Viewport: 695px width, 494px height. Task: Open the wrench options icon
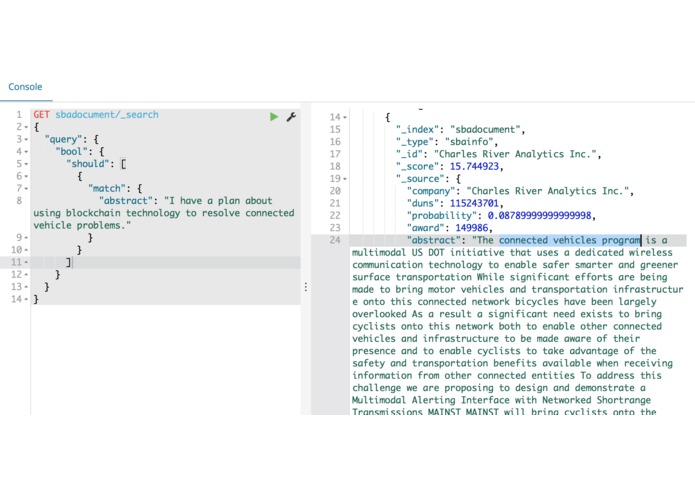tap(291, 117)
